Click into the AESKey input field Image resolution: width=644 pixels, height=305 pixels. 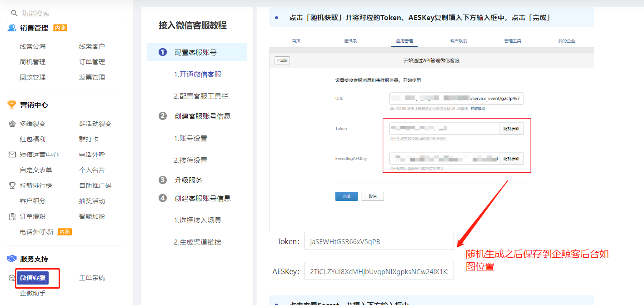pyautogui.click(x=379, y=271)
